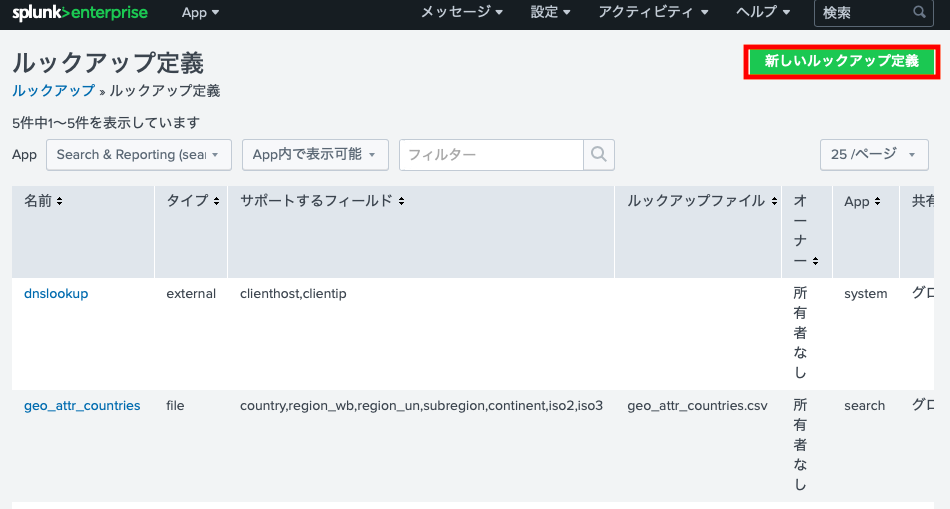
Task: Click the magnifier icon in 検索 box
Action: [919, 12]
